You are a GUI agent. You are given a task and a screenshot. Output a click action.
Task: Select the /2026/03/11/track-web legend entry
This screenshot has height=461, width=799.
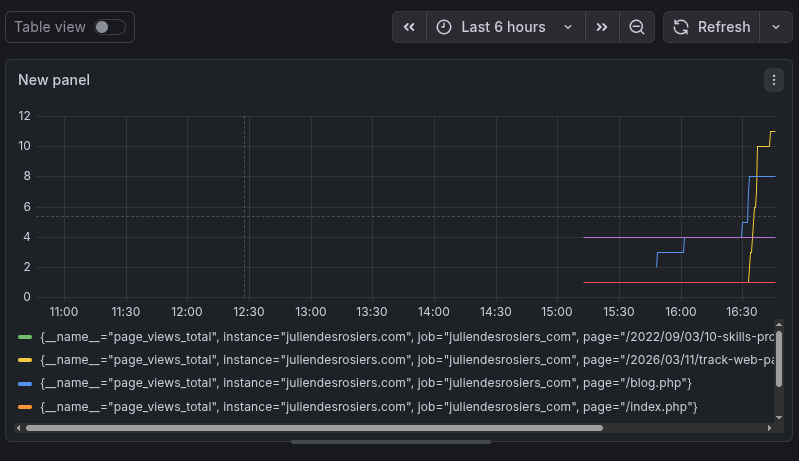point(407,360)
